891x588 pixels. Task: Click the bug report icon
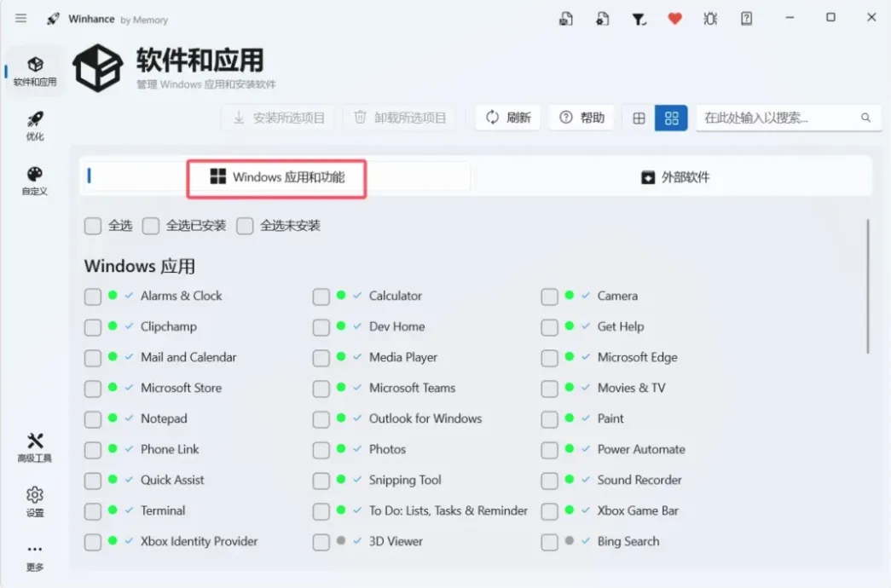[710, 19]
